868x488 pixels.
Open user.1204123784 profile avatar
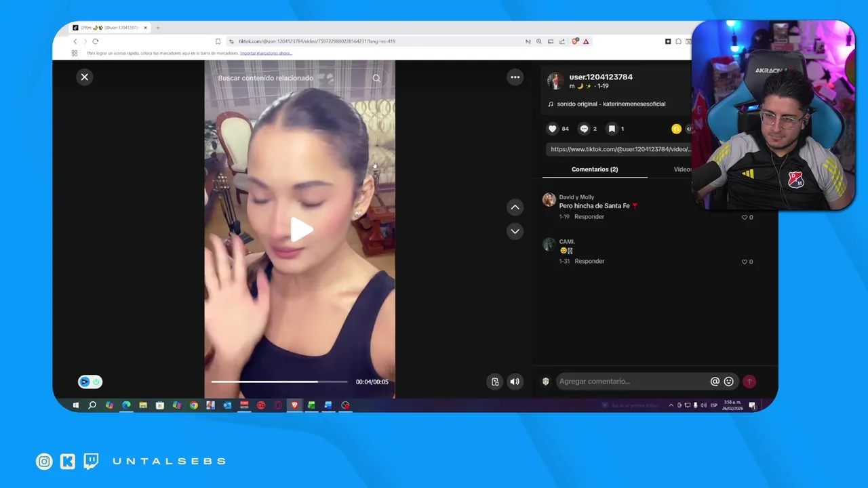pos(555,81)
